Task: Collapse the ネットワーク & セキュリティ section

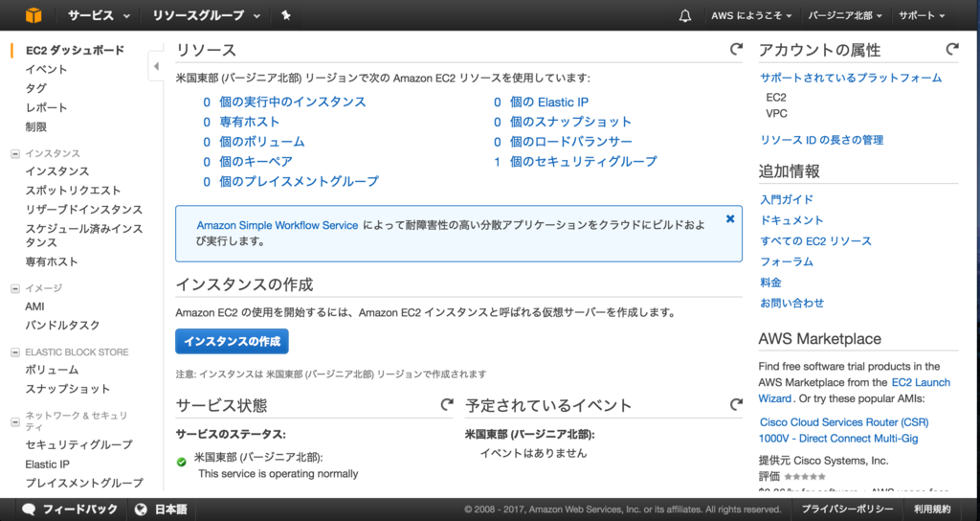Action: (x=15, y=422)
